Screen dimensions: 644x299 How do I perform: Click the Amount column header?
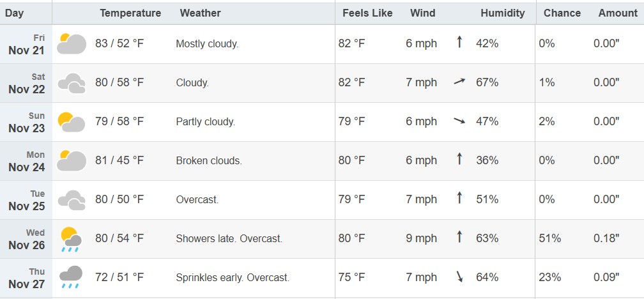tap(618, 13)
